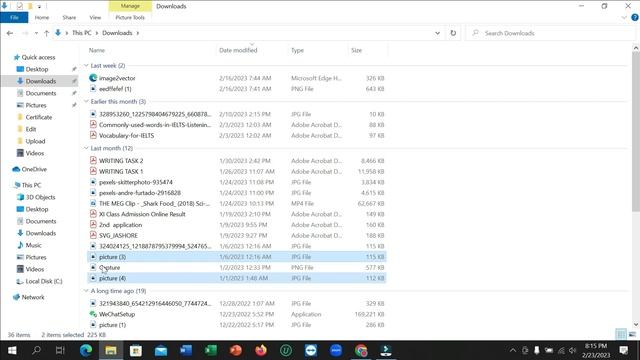Select the THE MEG Clip MP4 file
The height and width of the screenshot is (360, 640).
237,203
